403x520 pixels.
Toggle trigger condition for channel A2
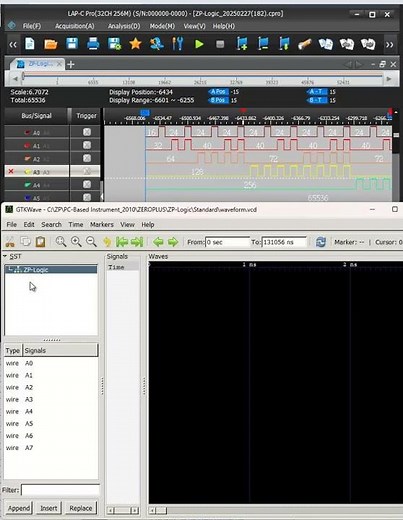click(87, 158)
